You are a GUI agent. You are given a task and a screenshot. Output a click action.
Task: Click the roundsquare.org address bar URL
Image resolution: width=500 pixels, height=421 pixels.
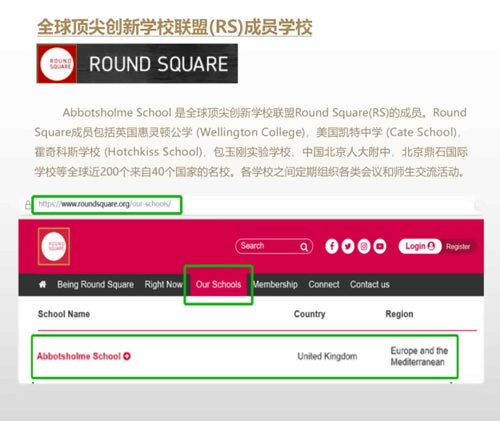pyautogui.click(x=105, y=204)
